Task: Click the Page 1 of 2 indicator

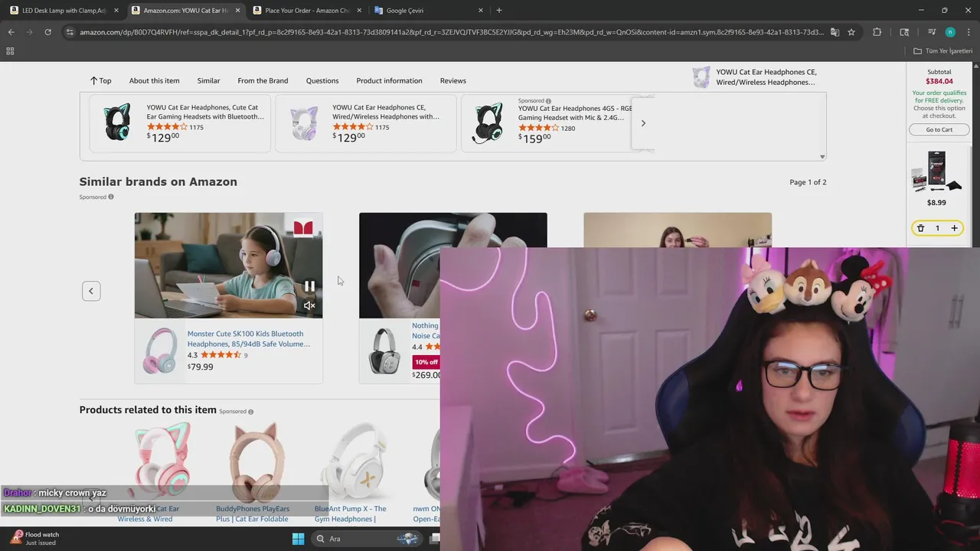Action: pos(808,182)
